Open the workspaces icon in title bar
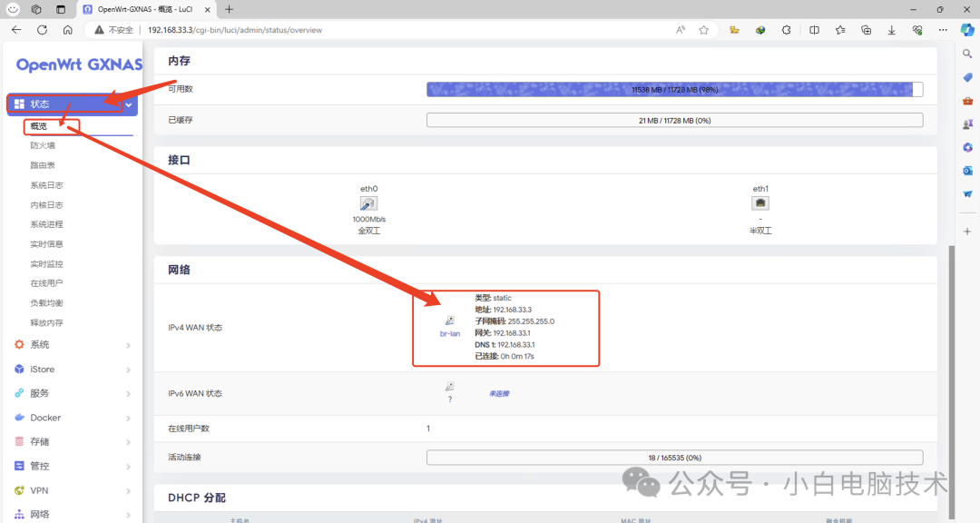This screenshot has width=980, height=523. (36, 9)
